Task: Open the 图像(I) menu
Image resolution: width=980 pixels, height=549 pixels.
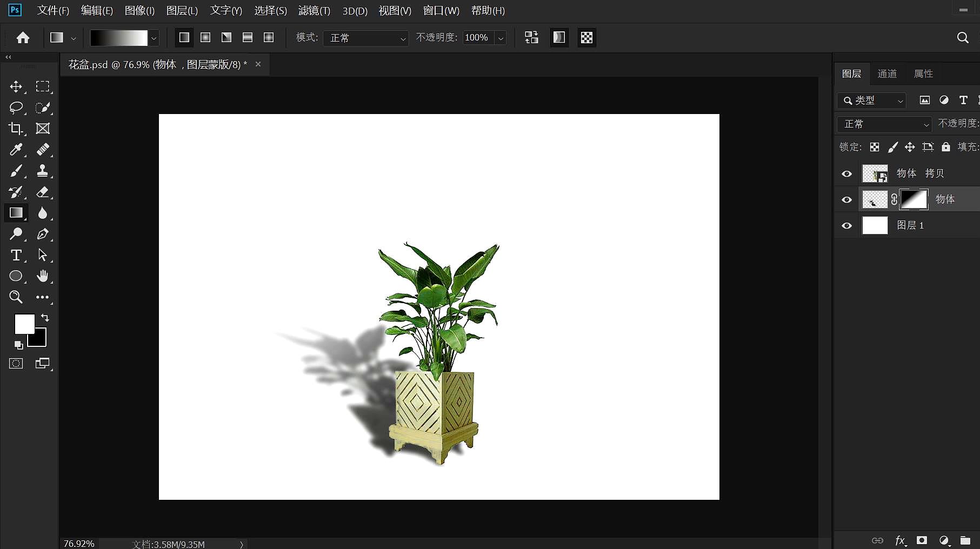Action: coord(139,11)
